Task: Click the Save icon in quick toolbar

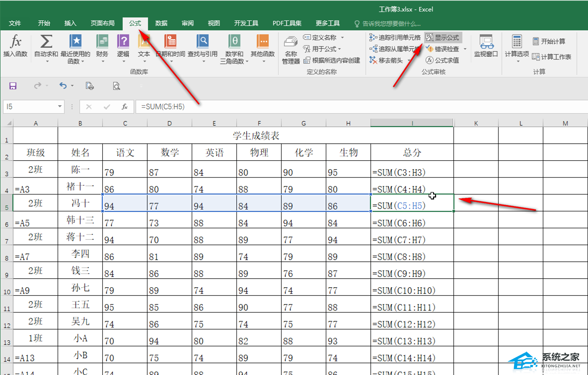Action: [13, 86]
